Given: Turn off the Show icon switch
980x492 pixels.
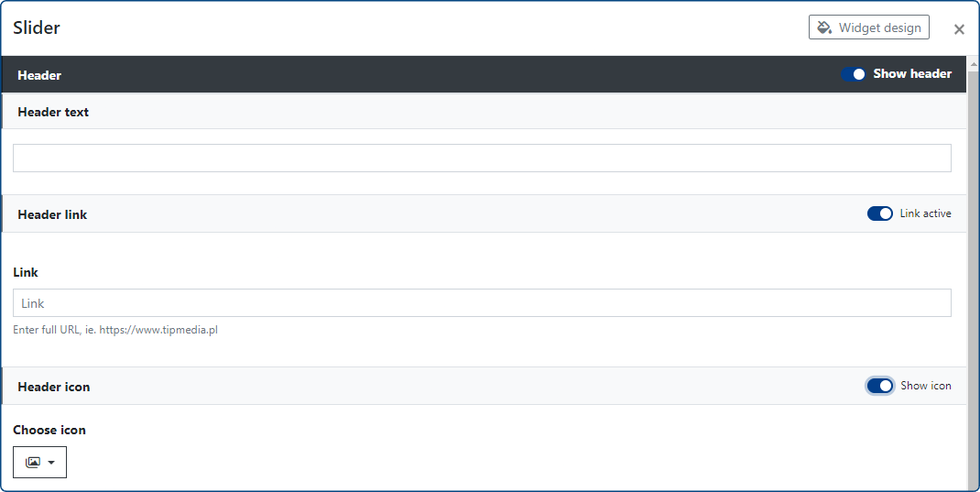Looking at the screenshot, I should tap(879, 386).
